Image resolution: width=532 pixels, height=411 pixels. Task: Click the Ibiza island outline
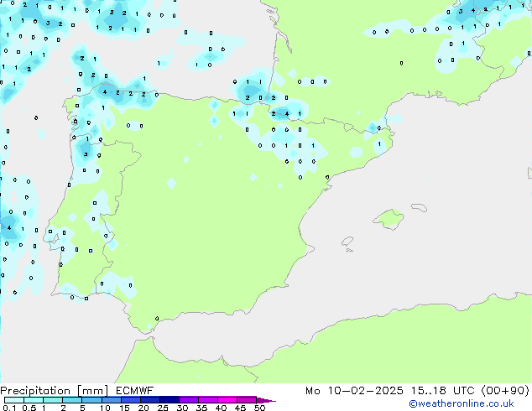coord(347,242)
